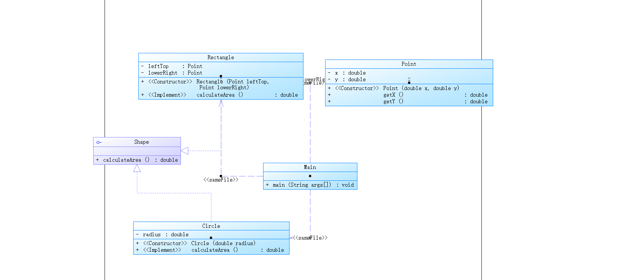This screenshot has height=280, width=644.
Task: Select calculateArea operation in Shape interface
Action: pyautogui.click(x=137, y=160)
